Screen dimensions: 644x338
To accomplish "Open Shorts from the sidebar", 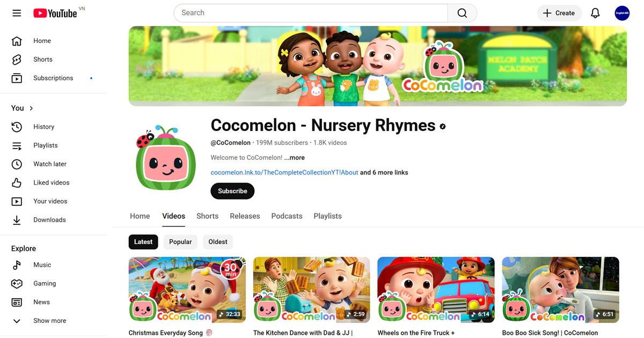I will click(x=42, y=59).
